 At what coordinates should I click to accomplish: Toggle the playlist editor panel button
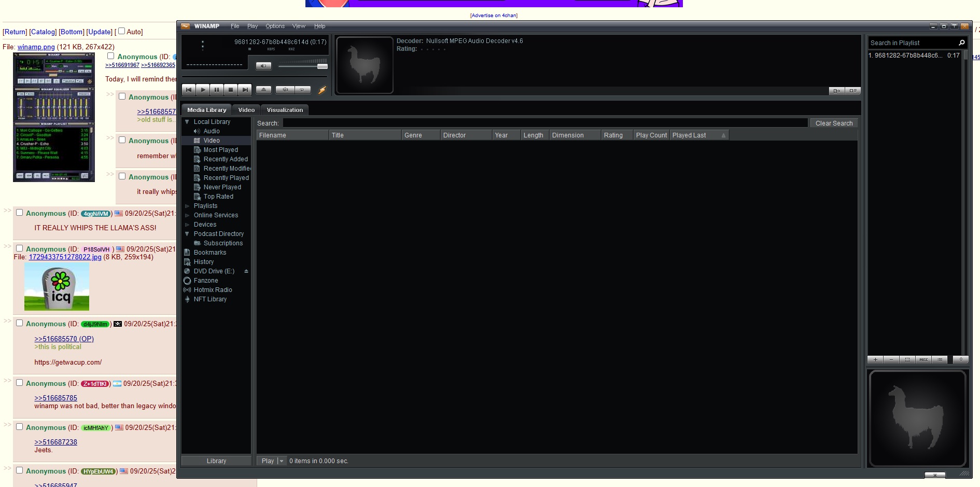click(853, 91)
